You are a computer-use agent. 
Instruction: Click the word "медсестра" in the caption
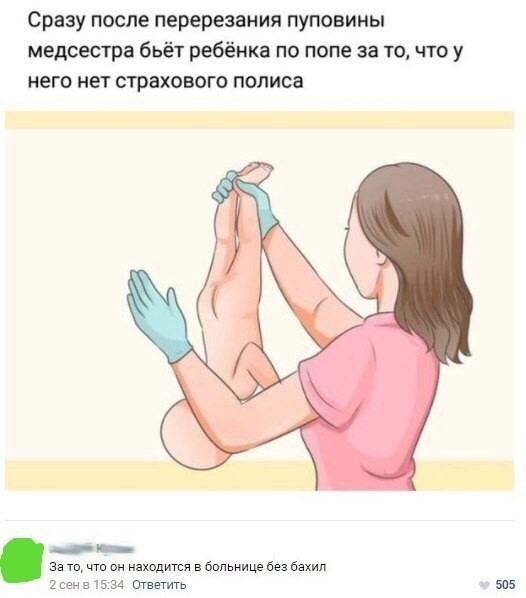coord(81,51)
